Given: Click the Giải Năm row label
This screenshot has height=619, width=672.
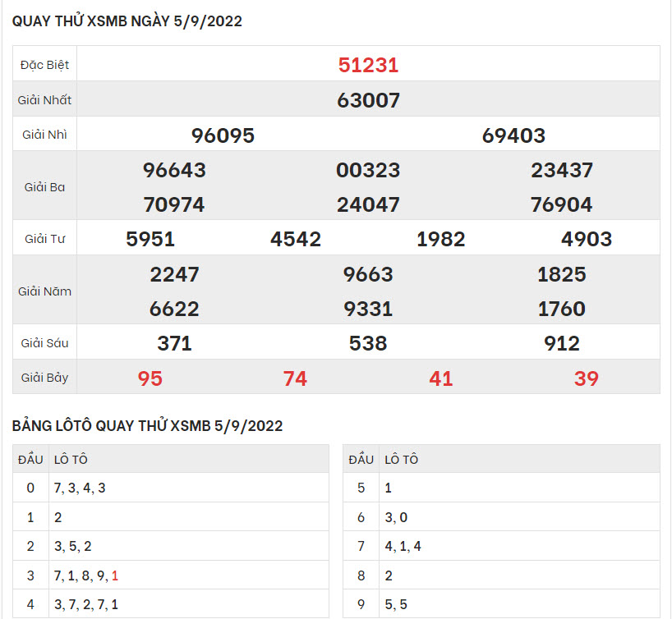Looking at the screenshot, I should click(x=44, y=291).
